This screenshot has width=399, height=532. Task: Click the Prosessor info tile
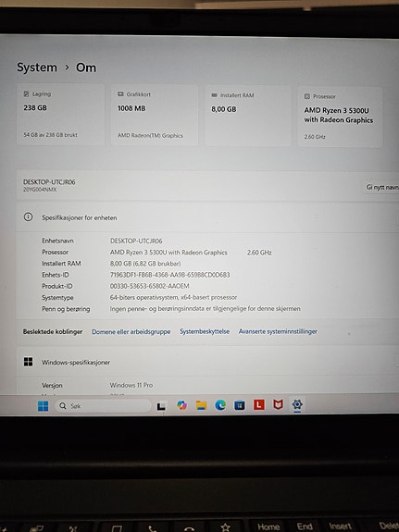tap(340, 118)
